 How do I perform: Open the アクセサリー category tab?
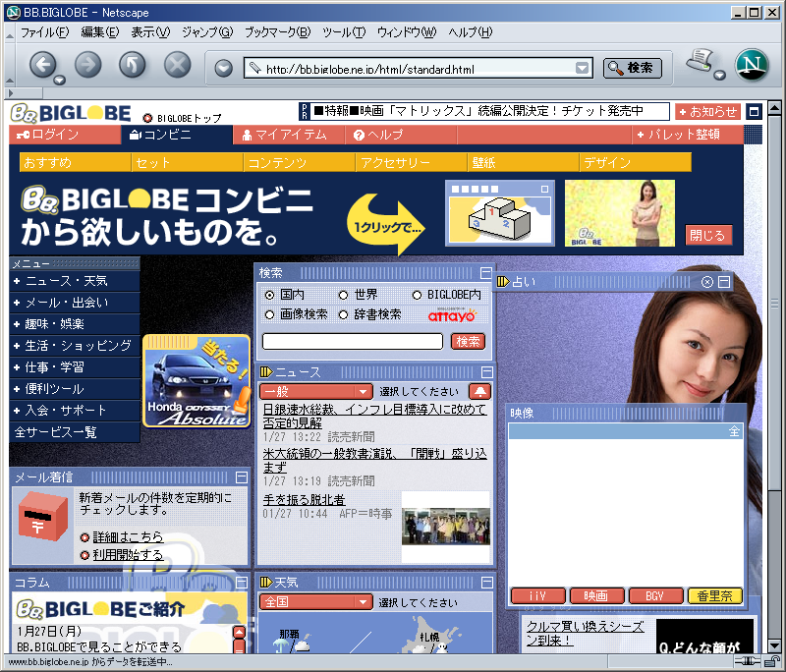pos(412,162)
